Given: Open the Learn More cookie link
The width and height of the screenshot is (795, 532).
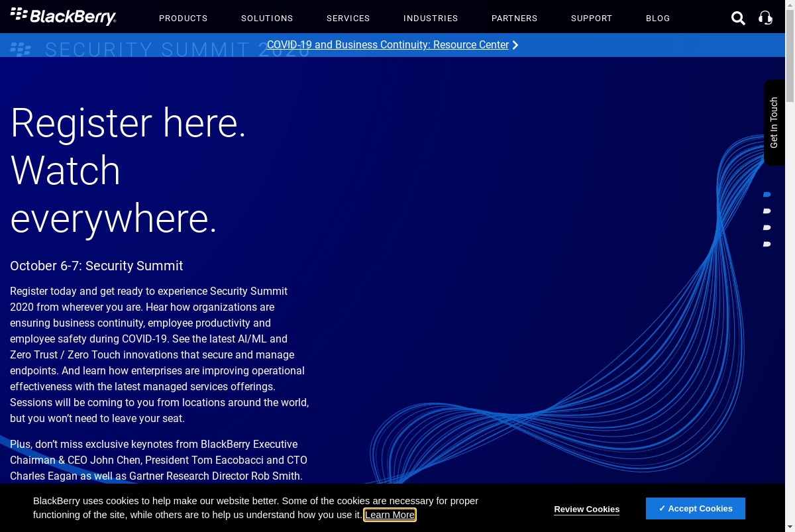Looking at the screenshot, I should tap(390, 515).
